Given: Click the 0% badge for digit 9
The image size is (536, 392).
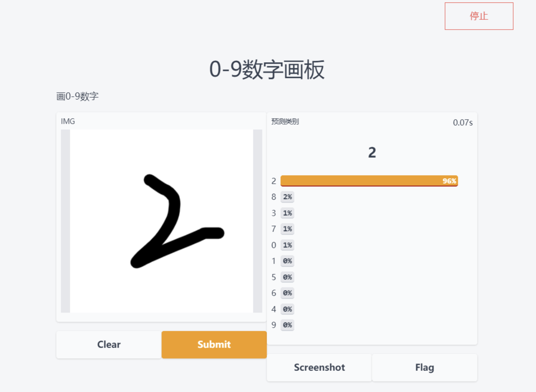Looking at the screenshot, I should [x=287, y=325].
